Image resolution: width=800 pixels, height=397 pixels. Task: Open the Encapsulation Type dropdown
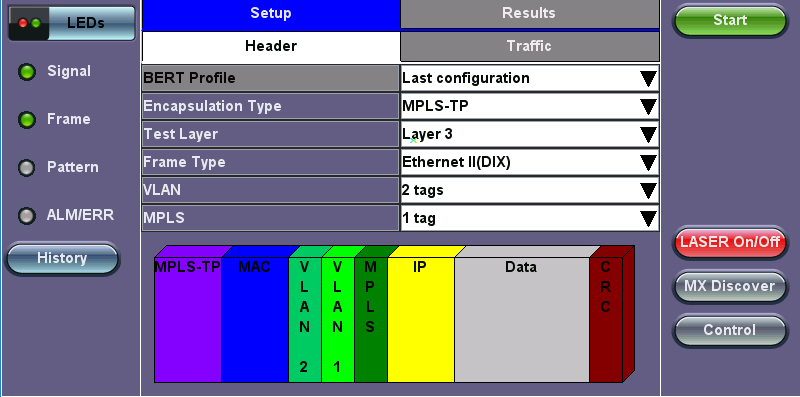(x=530, y=106)
